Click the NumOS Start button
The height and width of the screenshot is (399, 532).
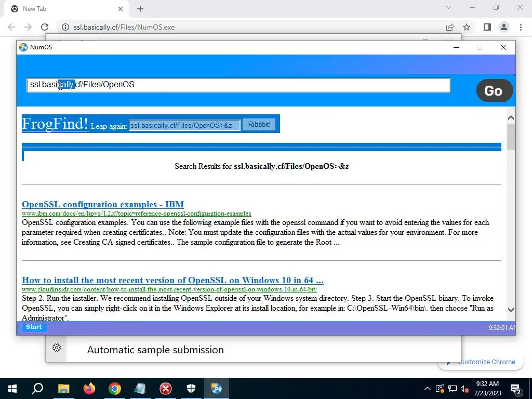(34, 327)
